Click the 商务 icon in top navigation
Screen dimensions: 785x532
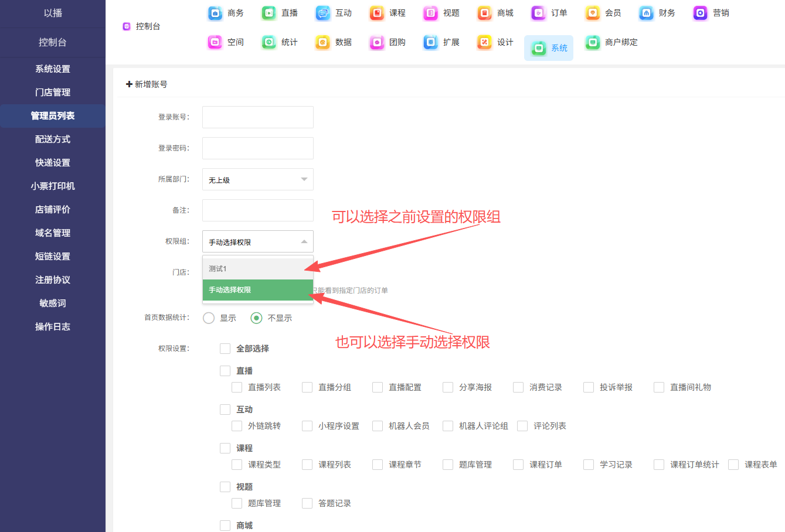point(216,13)
